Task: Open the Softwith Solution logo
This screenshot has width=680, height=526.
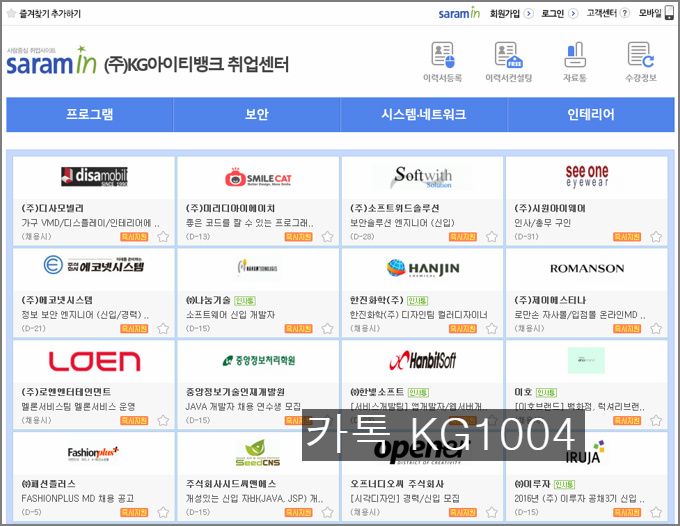Action: point(422,177)
